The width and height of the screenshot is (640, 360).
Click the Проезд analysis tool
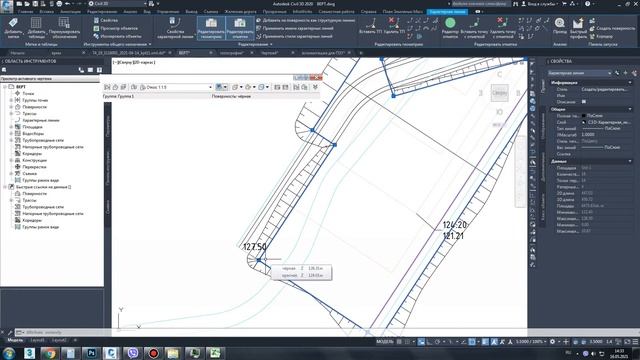tap(560, 26)
